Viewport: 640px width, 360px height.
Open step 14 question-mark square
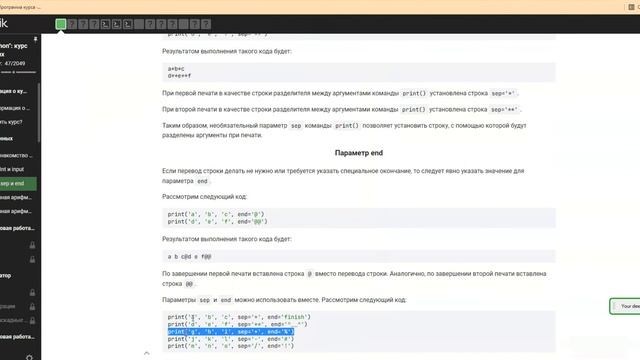click(x=206, y=24)
